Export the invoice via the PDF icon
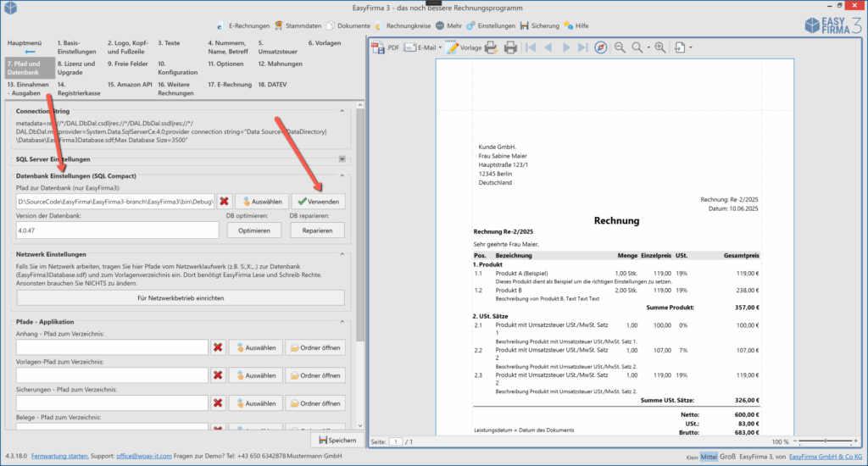Screen dimensions: 868x466 click(386, 47)
